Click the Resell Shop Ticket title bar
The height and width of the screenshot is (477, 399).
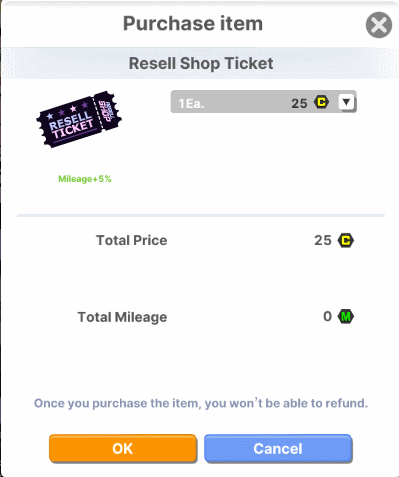pyautogui.click(x=201, y=63)
